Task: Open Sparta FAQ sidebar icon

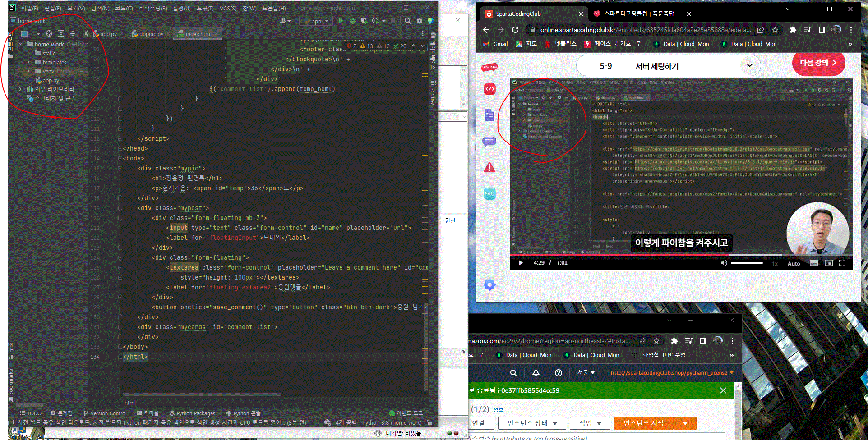Action: point(489,194)
